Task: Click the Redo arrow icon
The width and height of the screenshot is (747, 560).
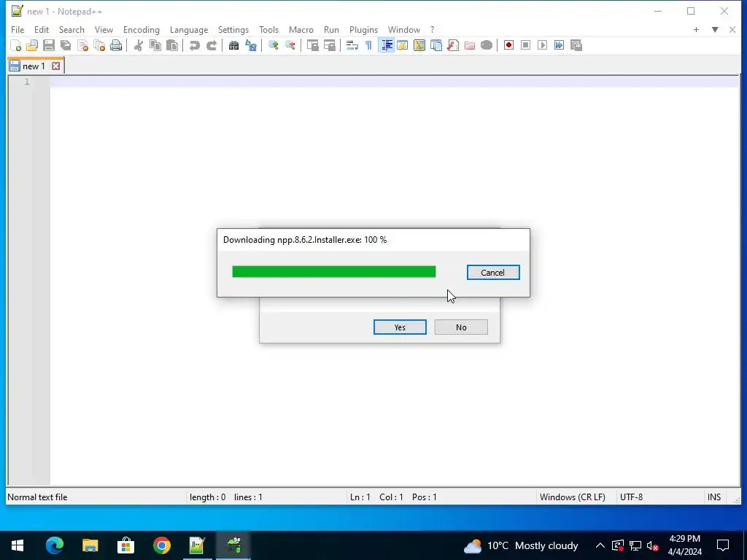Action: 211,45
